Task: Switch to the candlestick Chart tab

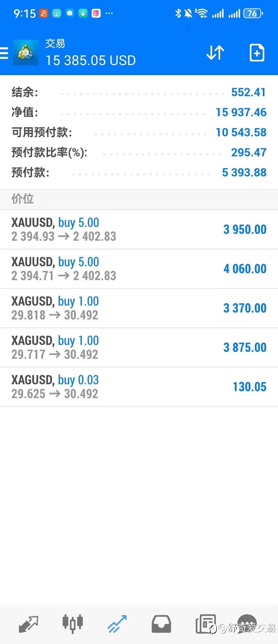Action: [x=73, y=624]
